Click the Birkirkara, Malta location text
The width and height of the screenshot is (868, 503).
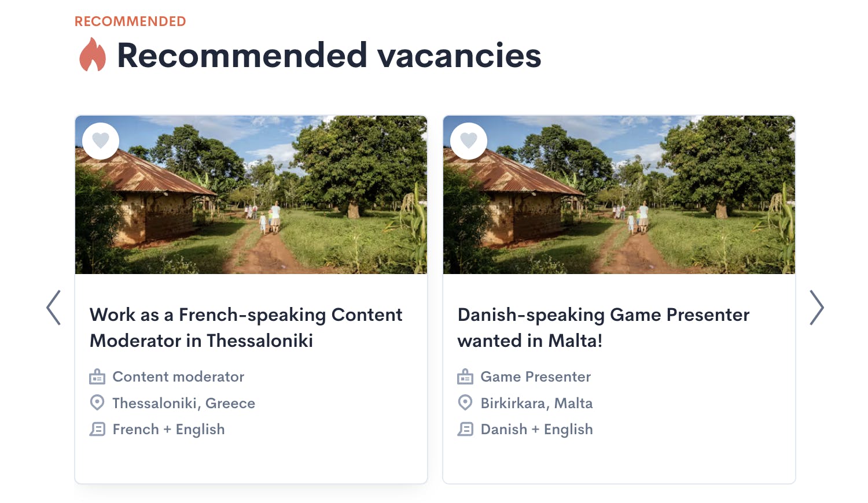[536, 403]
